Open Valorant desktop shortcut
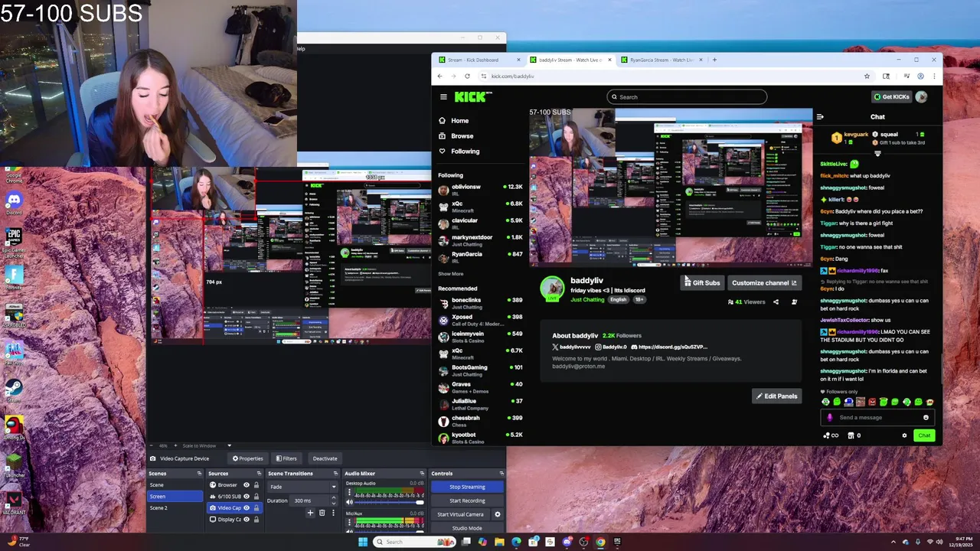 click(13, 502)
